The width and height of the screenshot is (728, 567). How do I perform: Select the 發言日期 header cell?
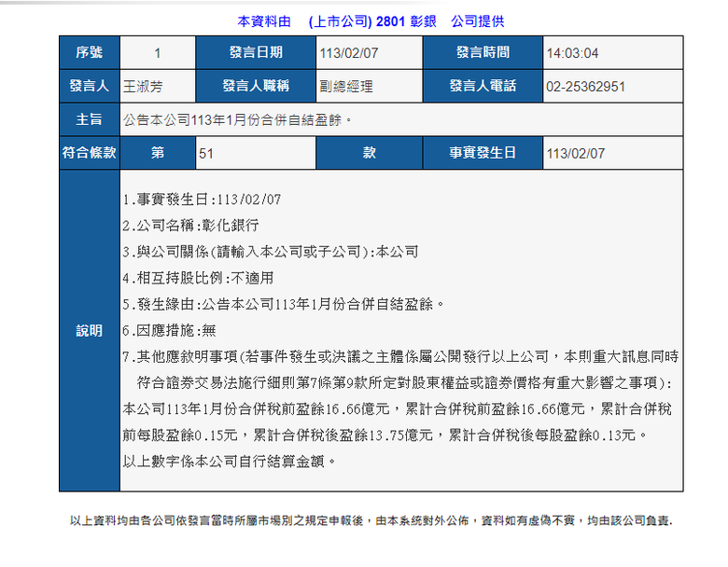pos(256,52)
